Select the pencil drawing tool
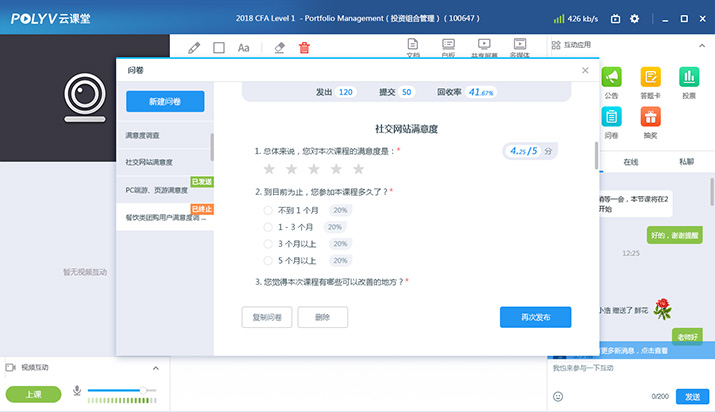 pos(194,47)
